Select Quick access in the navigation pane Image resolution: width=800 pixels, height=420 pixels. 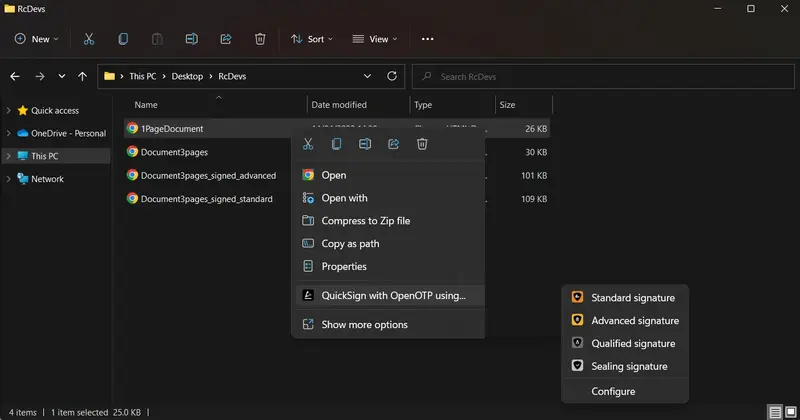(55, 110)
